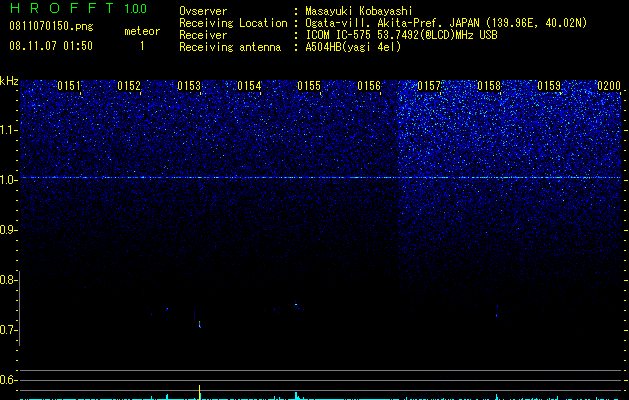629x400 pixels.
Task: Select the filename 0811070150.png
Action: click(x=51, y=26)
